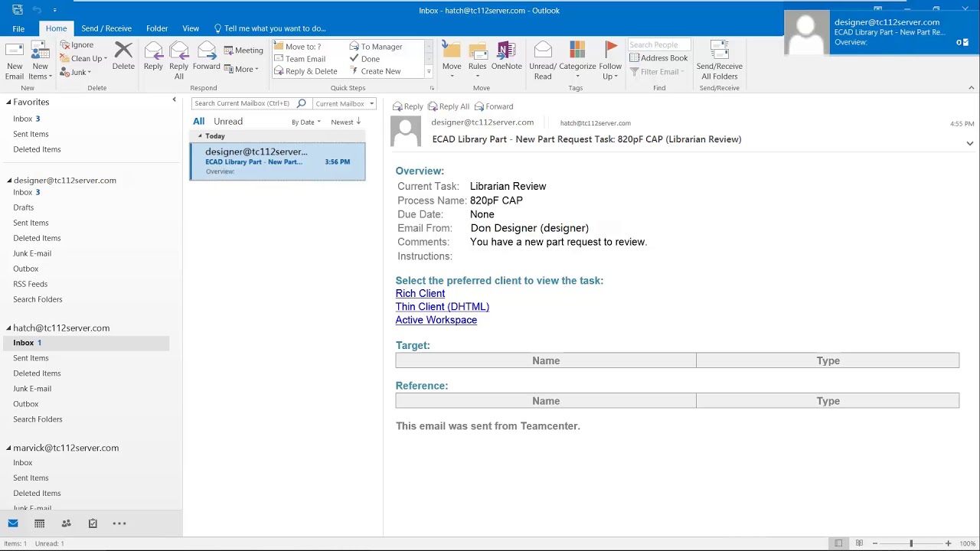Screen dimensions: 980x551
Task: Open the View tab
Action: [191, 28]
